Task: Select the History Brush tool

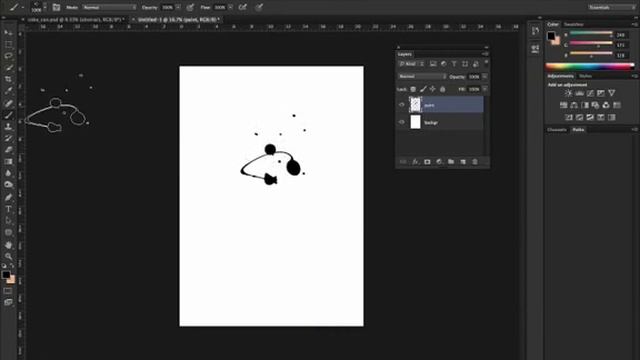Action: [8, 138]
